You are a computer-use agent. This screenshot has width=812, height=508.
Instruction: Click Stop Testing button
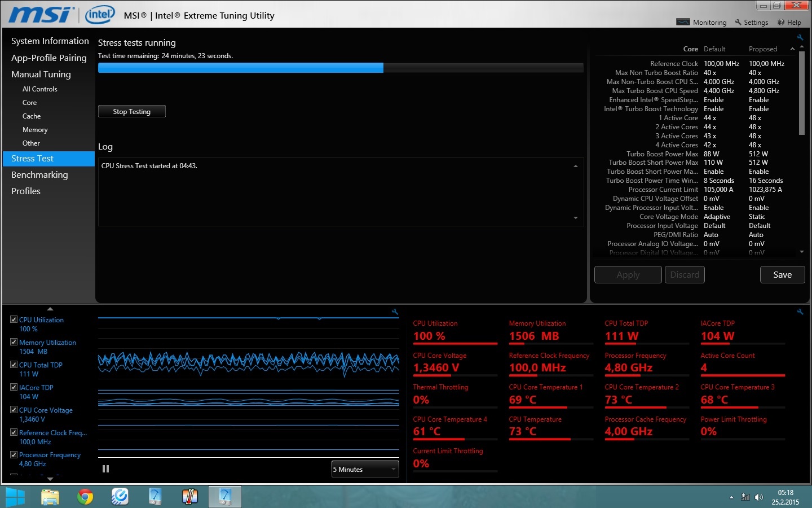[132, 111]
